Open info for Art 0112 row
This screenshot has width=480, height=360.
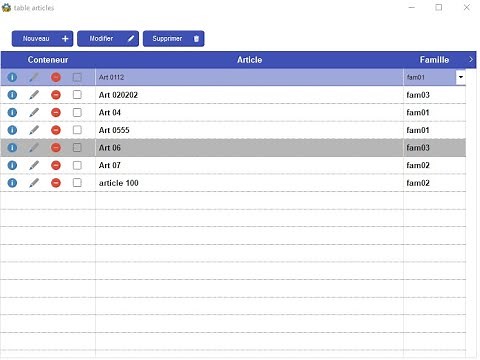pyautogui.click(x=12, y=77)
